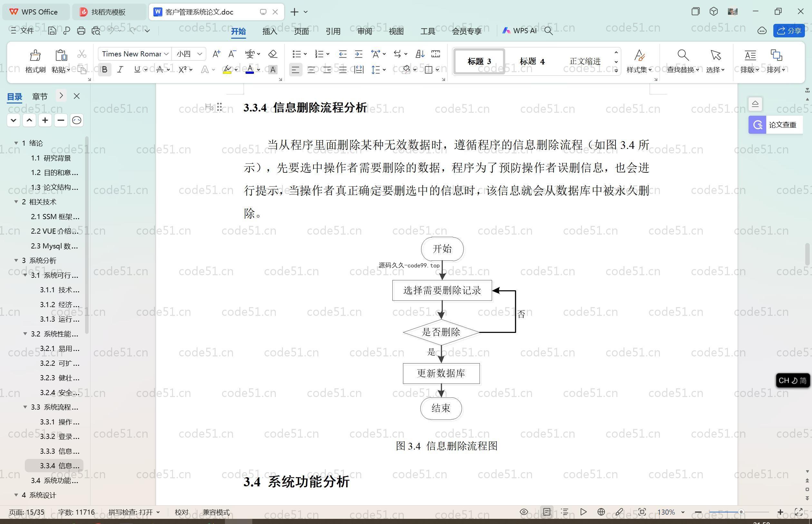
Task: Click the Print icon
Action: click(x=81, y=31)
